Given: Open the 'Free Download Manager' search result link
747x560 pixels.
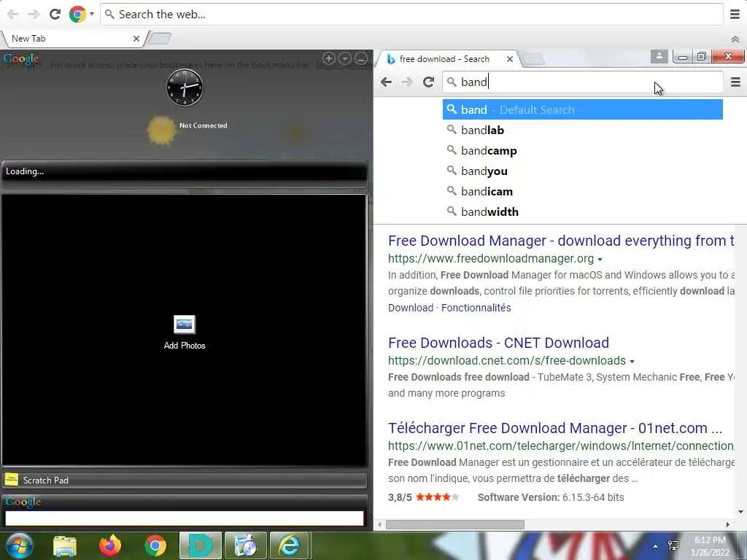Looking at the screenshot, I should click(561, 241).
